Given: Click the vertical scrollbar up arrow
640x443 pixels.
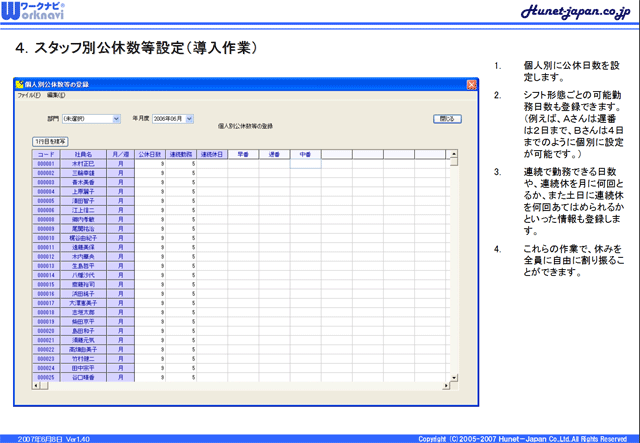Looking at the screenshot, I should 454,155.
